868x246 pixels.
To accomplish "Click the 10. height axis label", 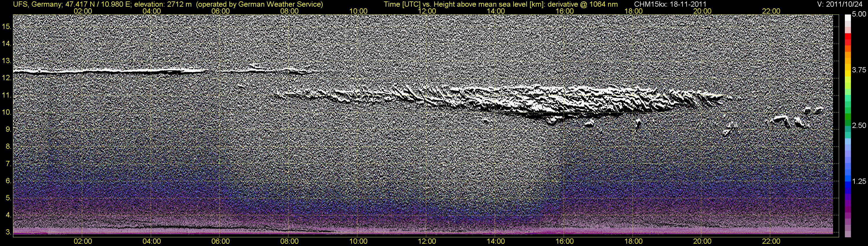I will point(7,112).
